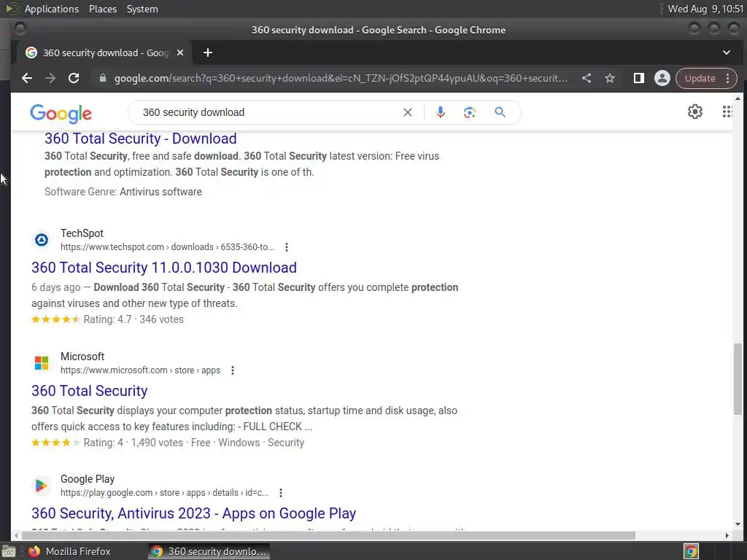Switch to Mozilla Firefox in taskbar
This screenshot has height=560, width=747.
[69, 551]
